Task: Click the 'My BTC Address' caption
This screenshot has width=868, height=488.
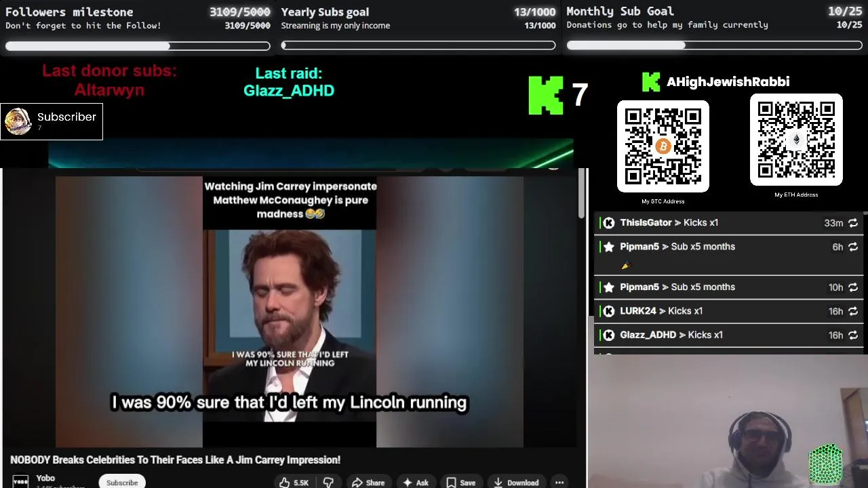Action: click(663, 201)
